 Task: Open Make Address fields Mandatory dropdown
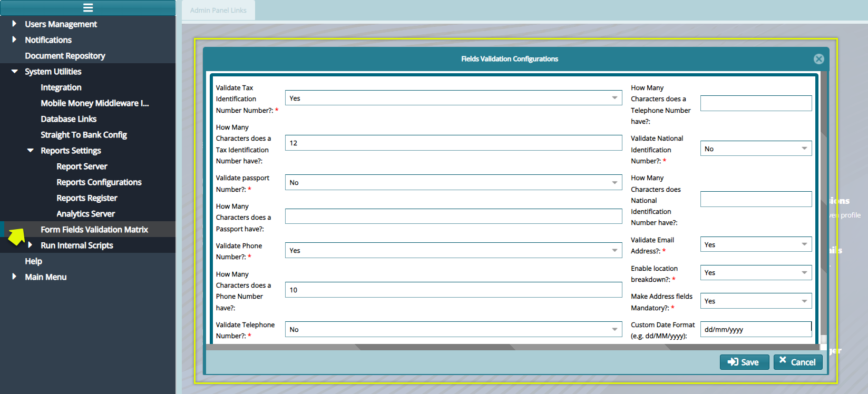[756, 301]
